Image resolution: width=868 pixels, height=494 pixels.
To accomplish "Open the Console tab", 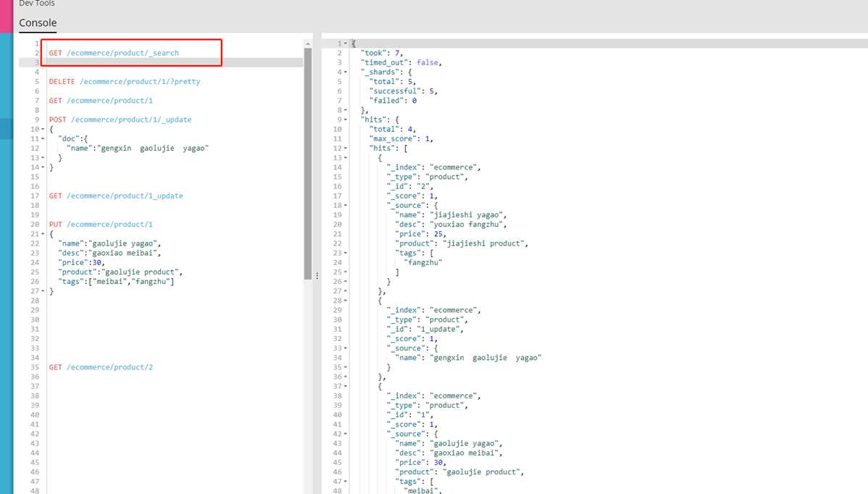I will [38, 22].
